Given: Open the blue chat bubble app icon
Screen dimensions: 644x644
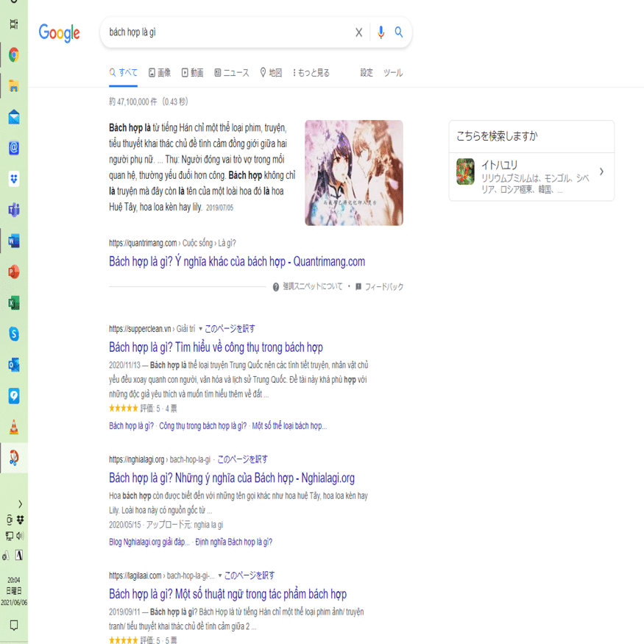Looking at the screenshot, I should [x=14, y=396].
